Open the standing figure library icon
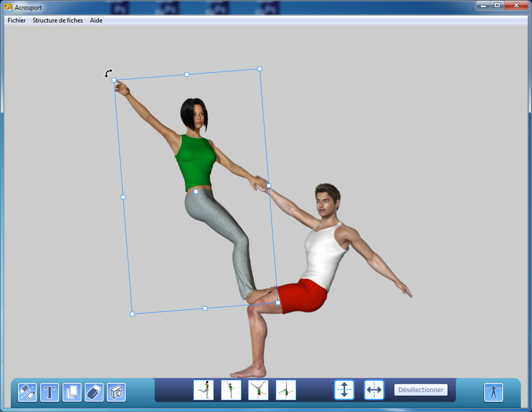Screen dimensions: 532x412 494,392
